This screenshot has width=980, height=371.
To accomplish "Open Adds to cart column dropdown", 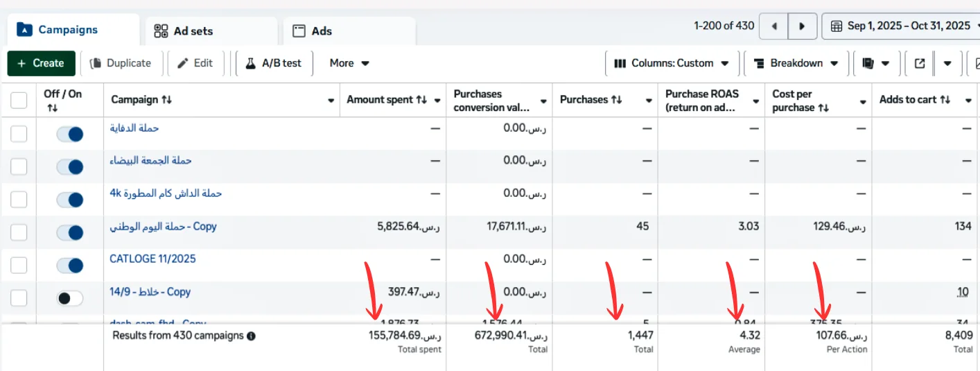I will (968, 101).
